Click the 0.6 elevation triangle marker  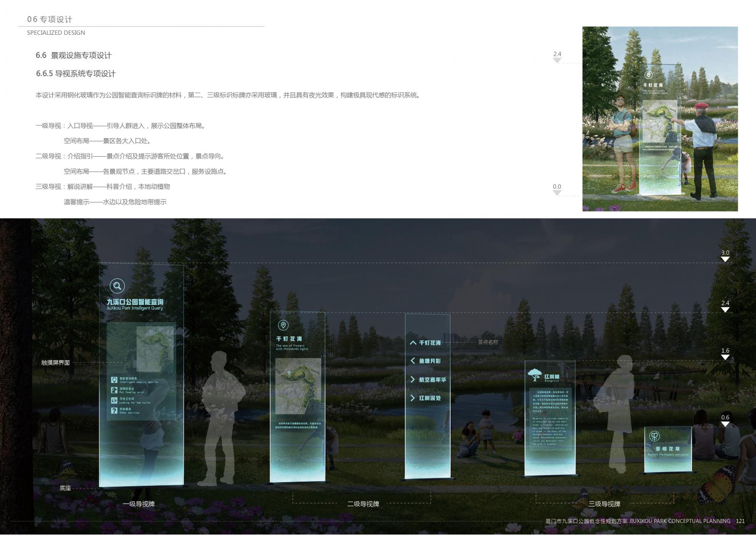725,424
